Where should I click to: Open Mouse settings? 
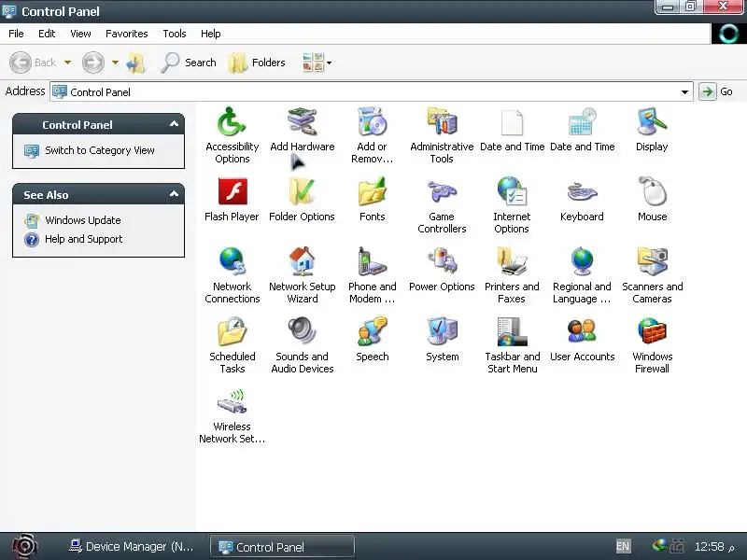[652, 199]
